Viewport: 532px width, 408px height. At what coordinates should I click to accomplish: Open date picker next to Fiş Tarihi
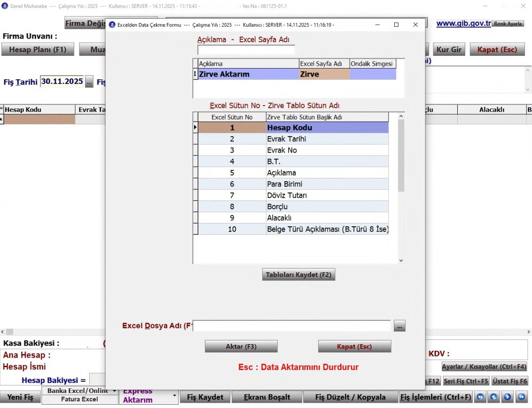pyautogui.click(x=89, y=81)
